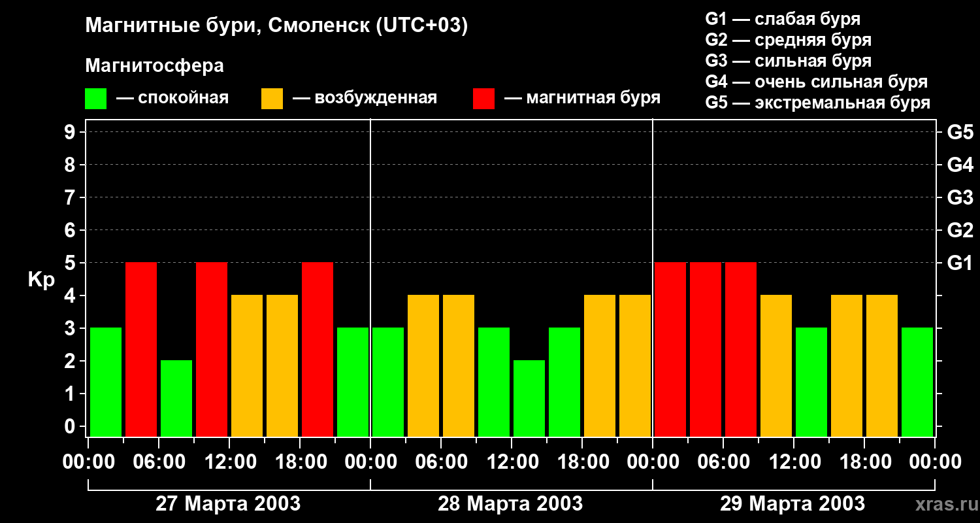Image resolution: width=980 pixels, height=523 pixels.
Task: Click 29 March 00:00–03:00 red bar
Action: (x=670, y=349)
